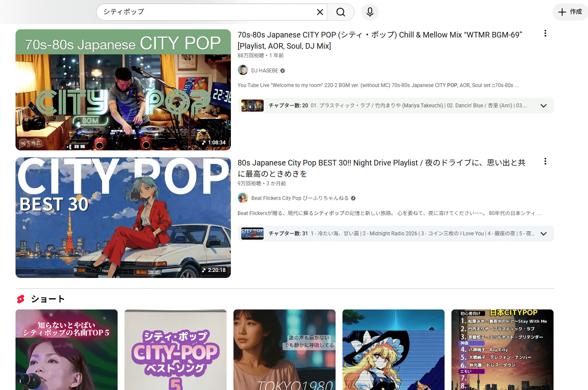Open short 知らないとやばいシティポップの名曲TOP5
Viewport: 588px width, 390px height.
[66, 349]
